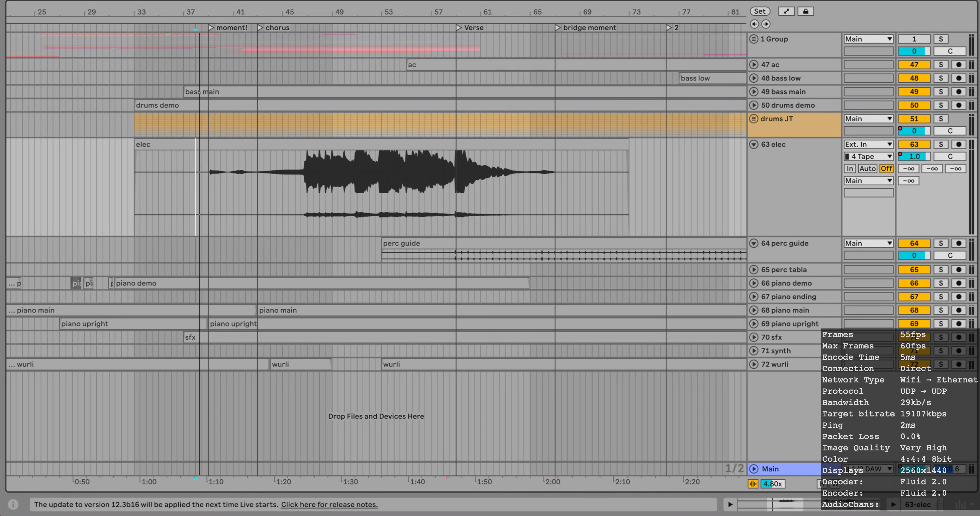The image size is (980, 516).
Task: Select Auto monitoring on 63 elec
Action: tap(867, 169)
